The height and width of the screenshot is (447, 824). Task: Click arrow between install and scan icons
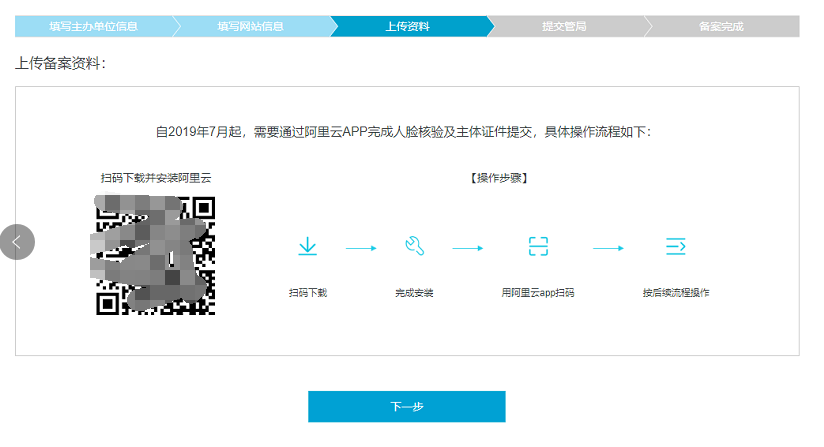467,247
